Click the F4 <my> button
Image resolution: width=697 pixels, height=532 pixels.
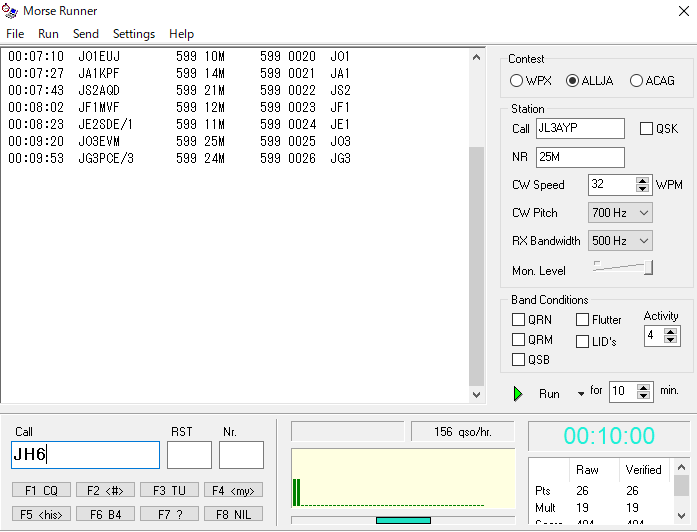click(x=233, y=490)
